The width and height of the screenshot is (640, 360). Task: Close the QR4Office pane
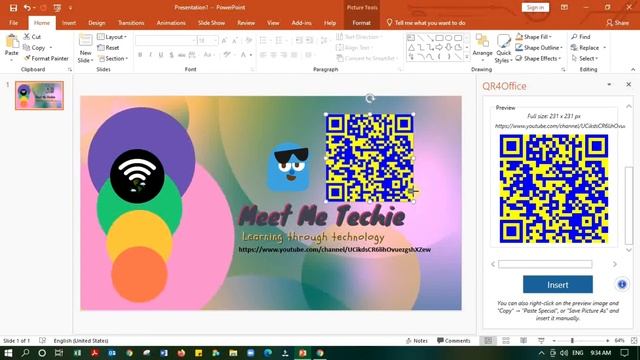click(x=629, y=84)
